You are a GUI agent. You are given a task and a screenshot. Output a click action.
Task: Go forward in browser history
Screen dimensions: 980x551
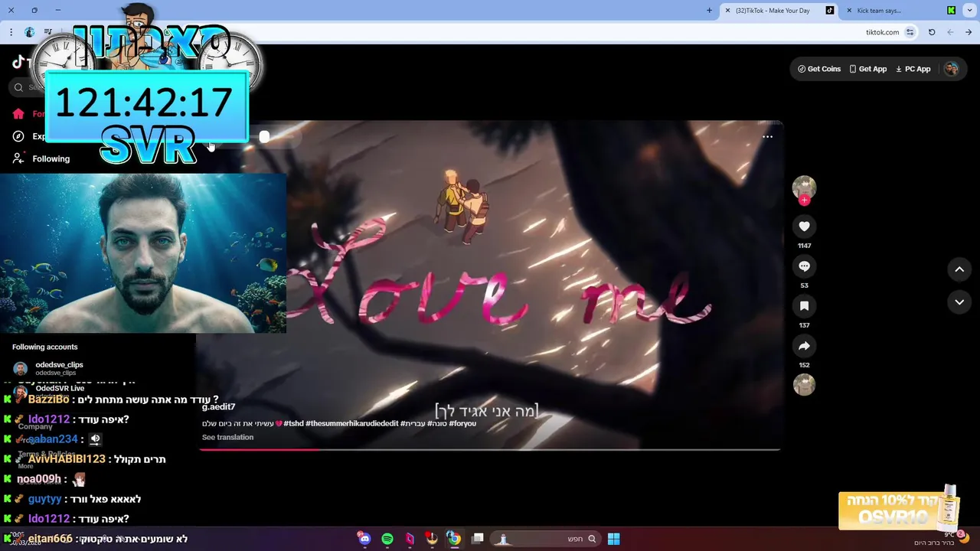(x=950, y=32)
